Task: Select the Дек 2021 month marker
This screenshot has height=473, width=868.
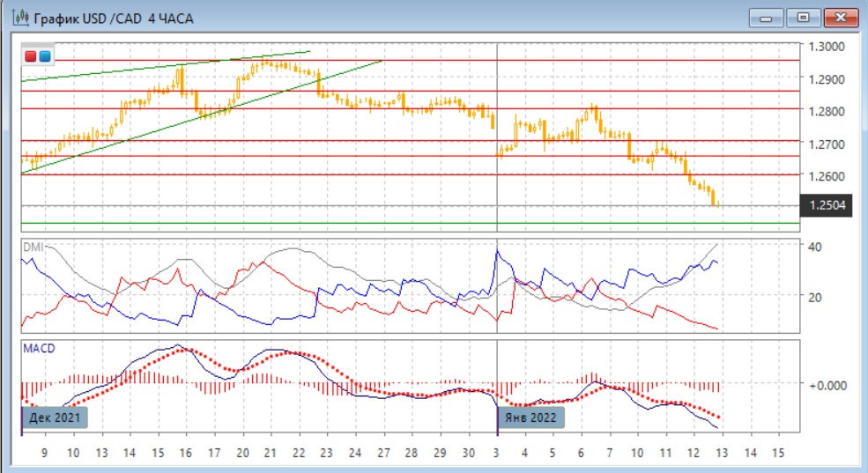Action: tap(55, 418)
